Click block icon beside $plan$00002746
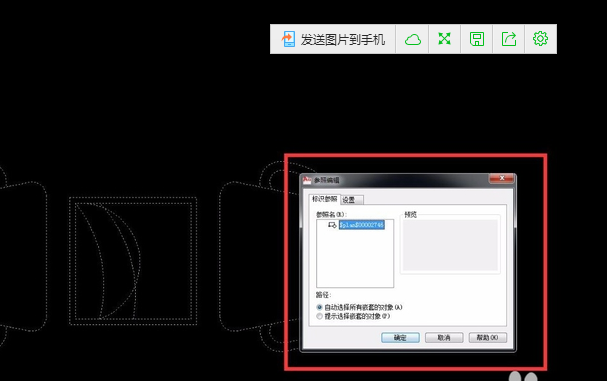The image size is (607, 381). 332,225
